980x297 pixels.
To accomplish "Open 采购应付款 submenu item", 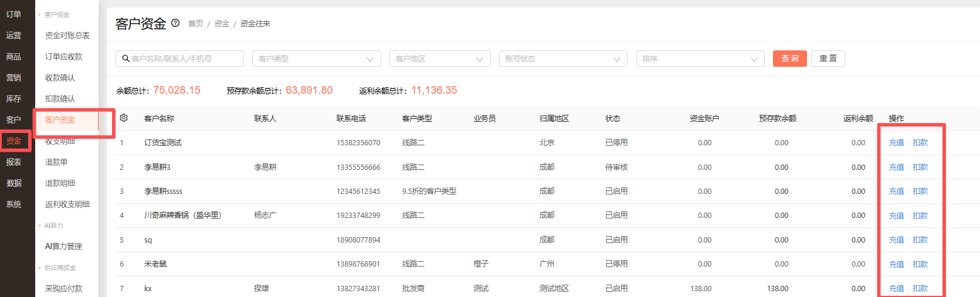I will click(x=64, y=289).
